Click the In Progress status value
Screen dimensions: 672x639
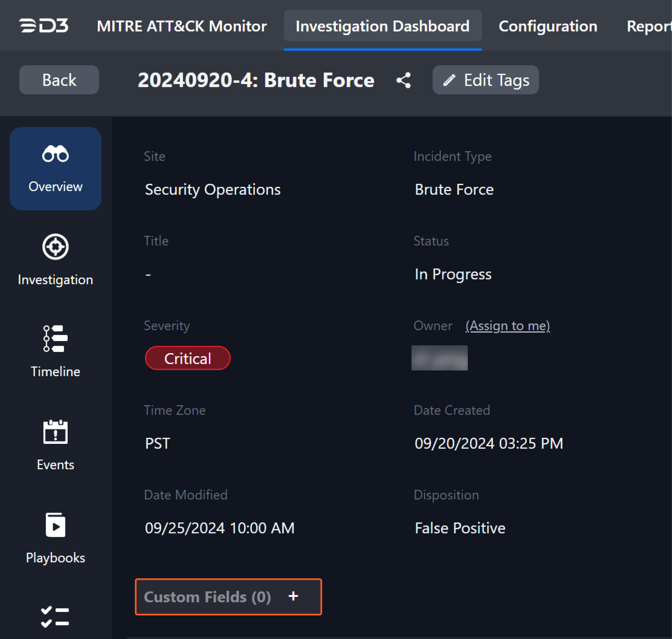click(453, 274)
